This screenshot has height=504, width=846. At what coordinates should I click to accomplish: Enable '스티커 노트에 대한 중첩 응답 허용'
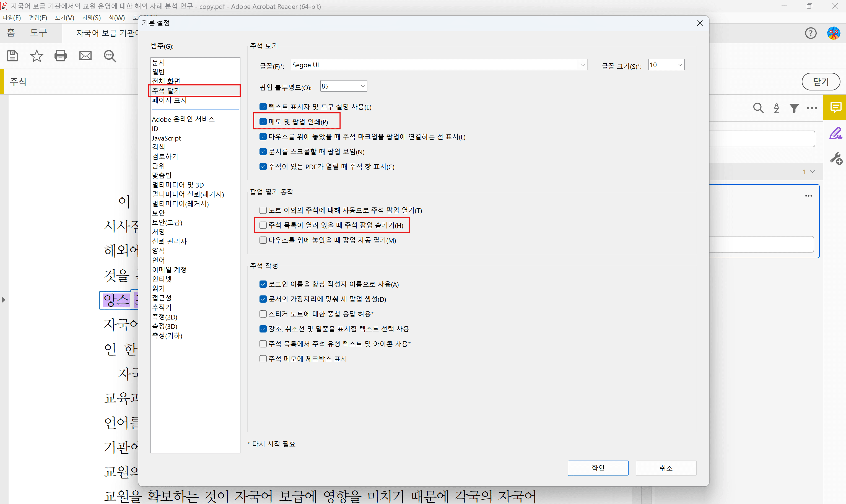(x=263, y=314)
